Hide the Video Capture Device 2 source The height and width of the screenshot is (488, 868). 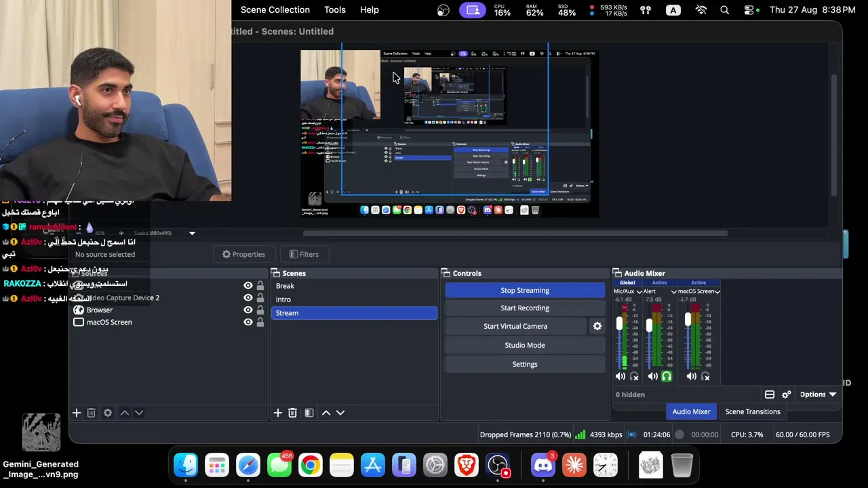coord(248,298)
